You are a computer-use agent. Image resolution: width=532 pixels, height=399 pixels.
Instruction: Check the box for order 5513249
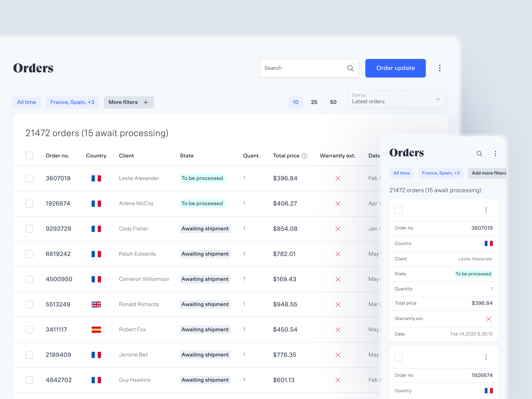click(29, 305)
